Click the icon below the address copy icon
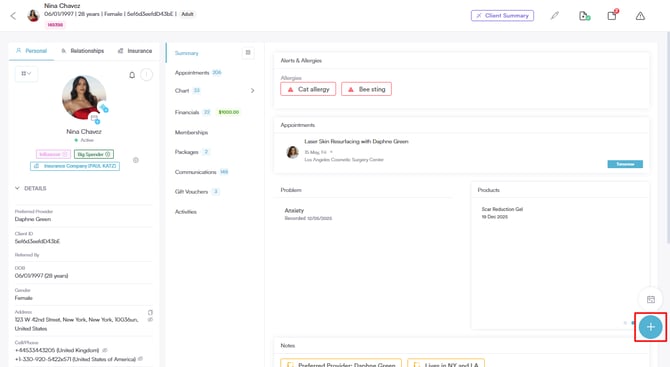670x367 pixels. [x=150, y=320]
